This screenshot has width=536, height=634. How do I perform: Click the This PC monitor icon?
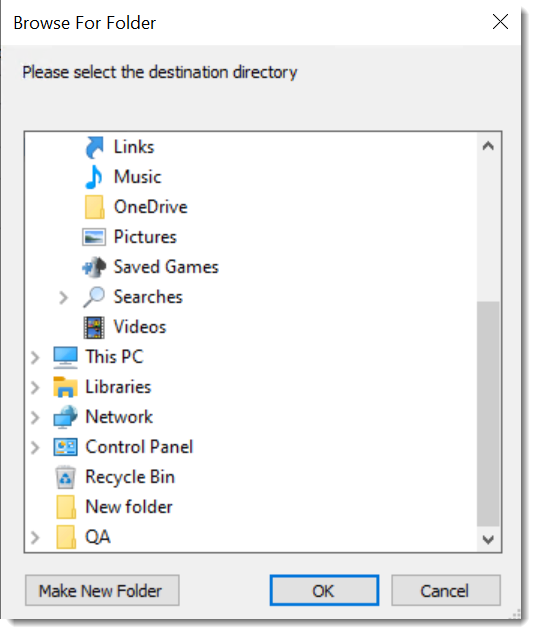tap(65, 357)
